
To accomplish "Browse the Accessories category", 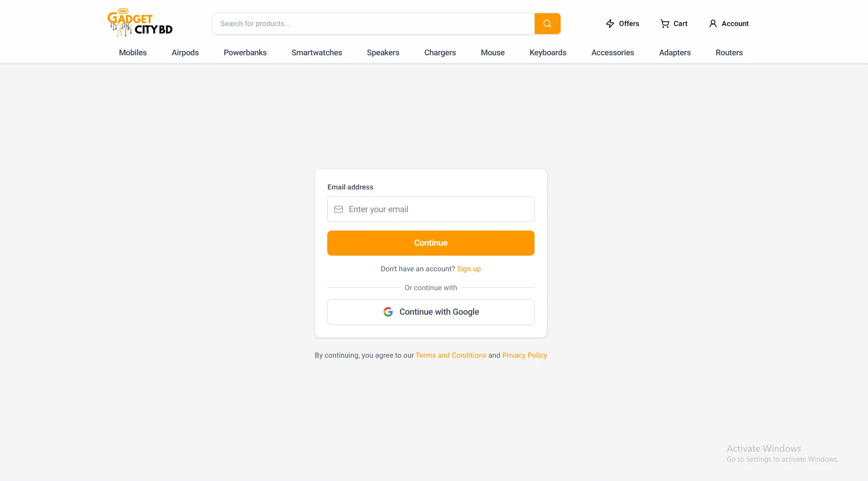I will coord(612,52).
